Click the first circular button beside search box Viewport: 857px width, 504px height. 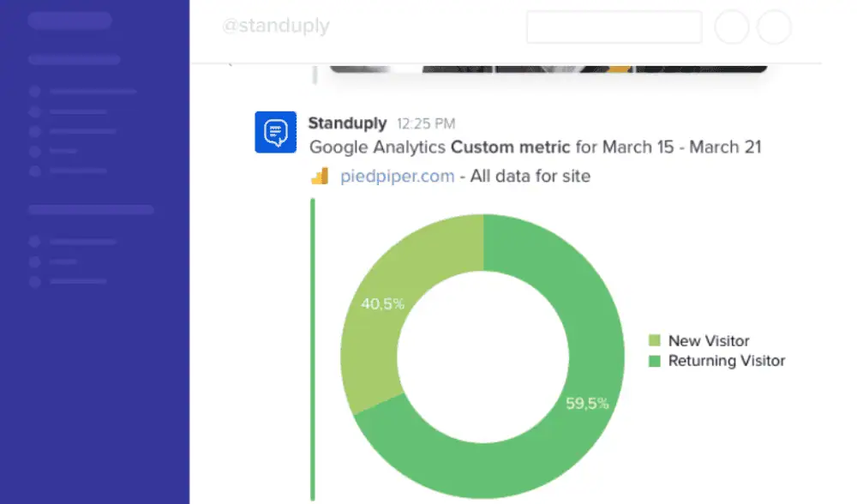(731, 27)
